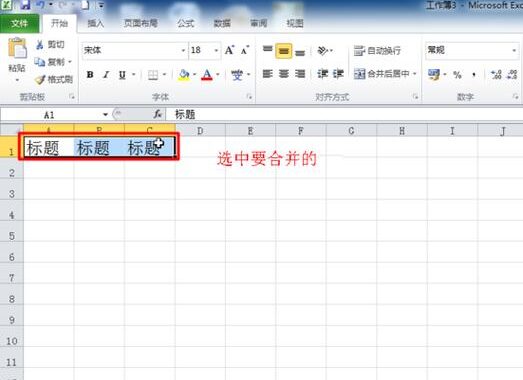Switch to the 插入 ribbon tab
This screenshot has width=523, height=380.
(x=96, y=23)
